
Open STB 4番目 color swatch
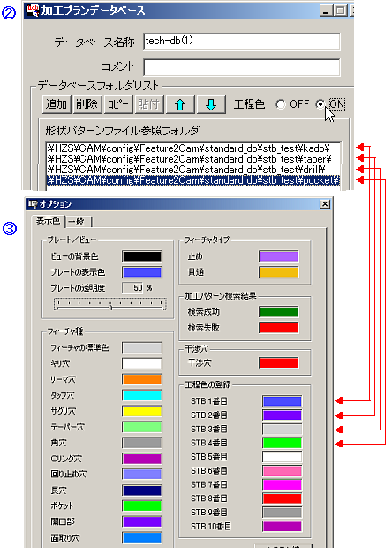tap(282, 443)
